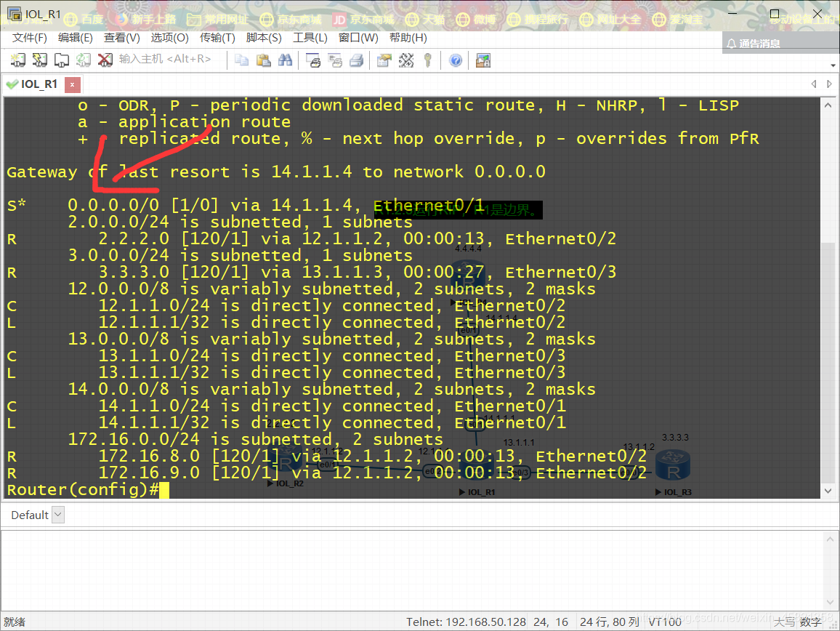Viewport: 840px width, 631px height.
Task: Go to the previous tab with left arrow
Action: (x=815, y=84)
